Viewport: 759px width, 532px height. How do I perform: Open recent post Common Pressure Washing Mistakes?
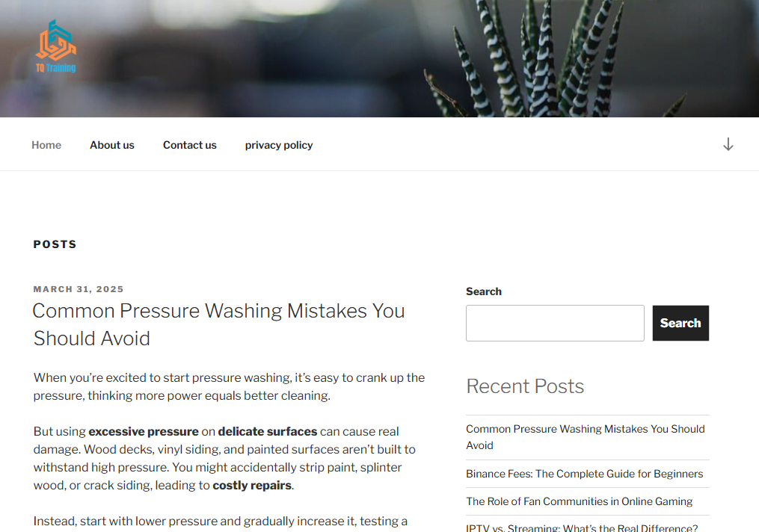[x=586, y=437]
